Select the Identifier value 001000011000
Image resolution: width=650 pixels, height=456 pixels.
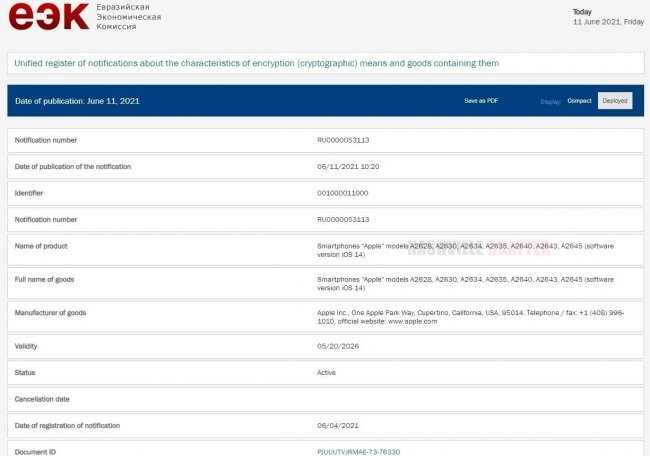click(342, 192)
